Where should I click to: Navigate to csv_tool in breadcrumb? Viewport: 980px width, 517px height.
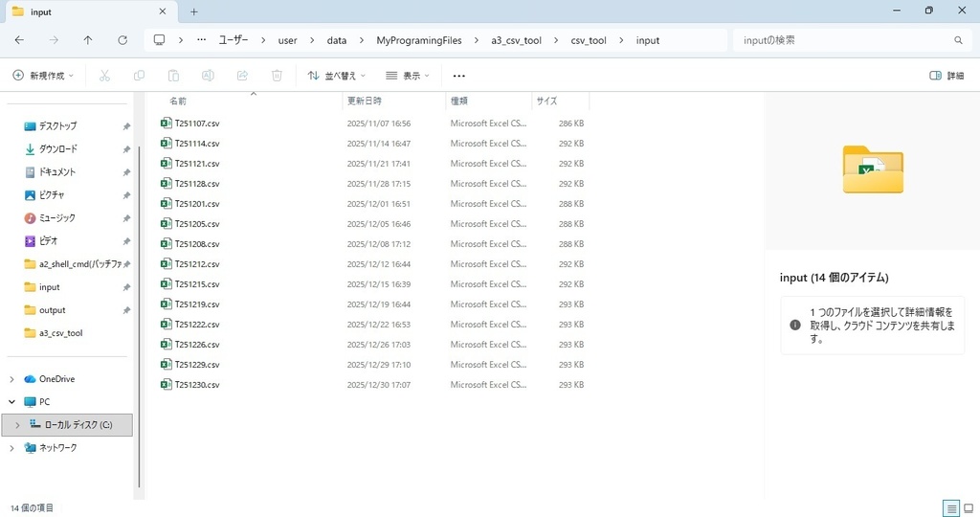click(589, 40)
